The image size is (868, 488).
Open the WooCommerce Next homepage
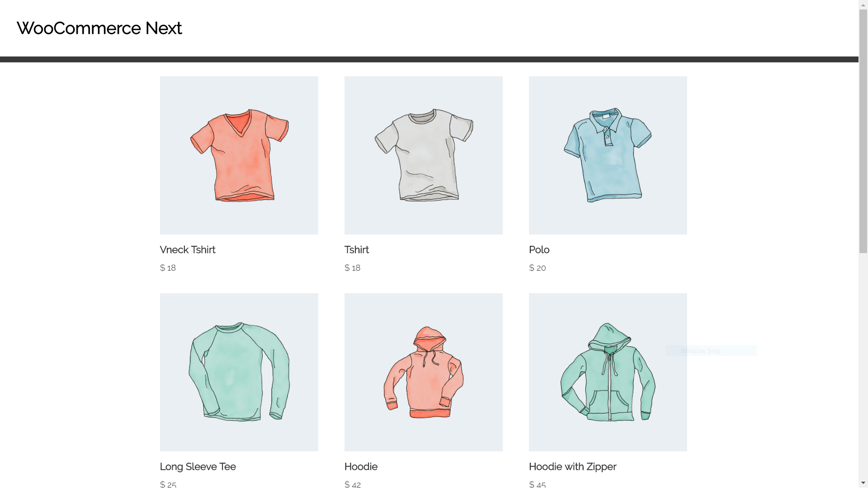99,28
